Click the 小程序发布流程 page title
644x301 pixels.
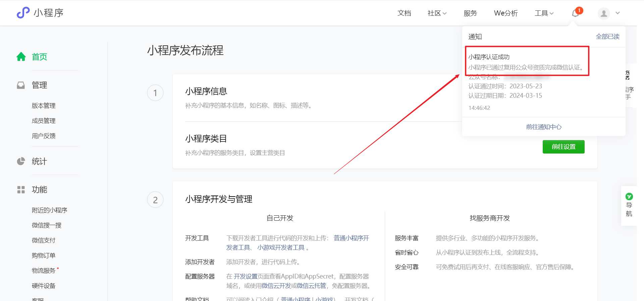click(x=185, y=50)
